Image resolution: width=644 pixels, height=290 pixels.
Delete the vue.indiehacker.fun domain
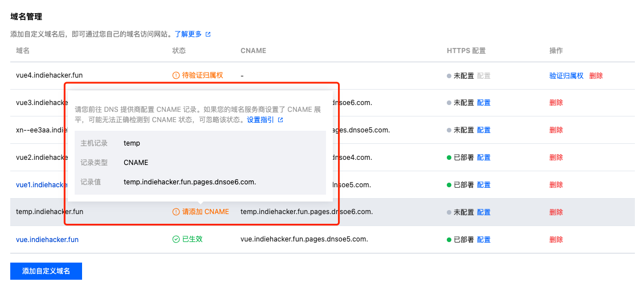pyautogui.click(x=556, y=239)
